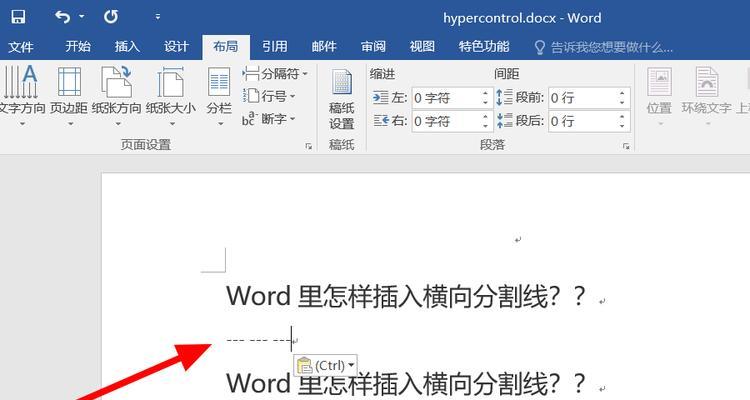Decrease left indent with down arrow
The height and width of the screenshot is (400, 750).
(x=485, y=102)
